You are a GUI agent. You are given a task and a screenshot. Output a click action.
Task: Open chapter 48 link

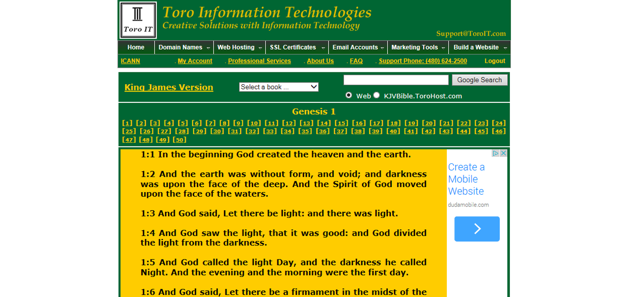click(x=146, y=140)
